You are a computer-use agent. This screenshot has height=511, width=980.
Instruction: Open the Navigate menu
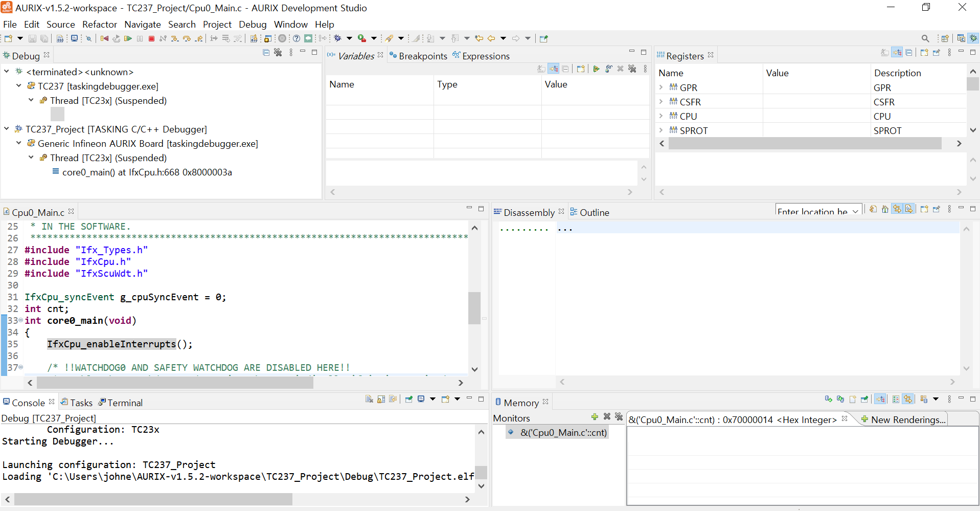143,24
